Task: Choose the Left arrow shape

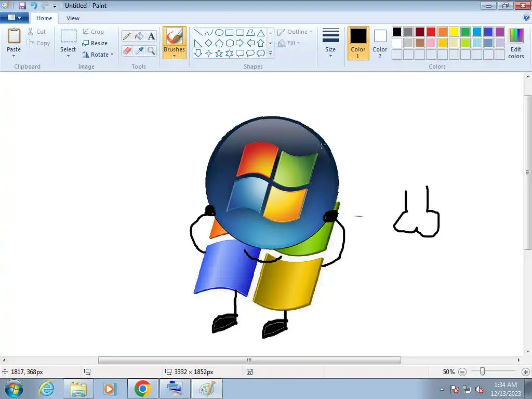Action: click(250, 43)
